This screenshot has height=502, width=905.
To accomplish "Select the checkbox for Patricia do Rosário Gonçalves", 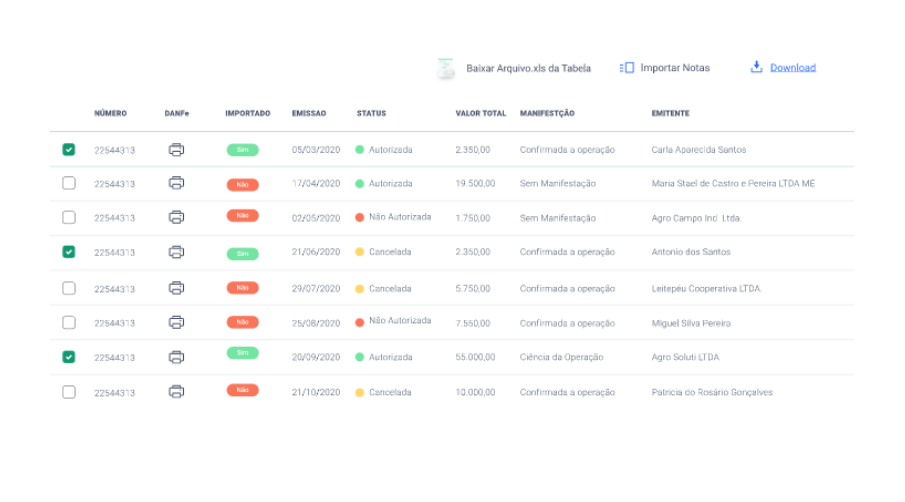I will coord(68,392).
